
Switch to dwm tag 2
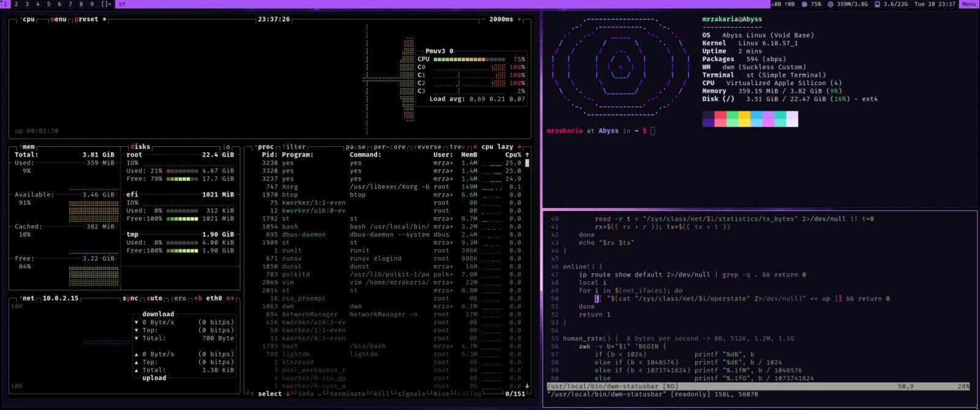coord(16,4)
